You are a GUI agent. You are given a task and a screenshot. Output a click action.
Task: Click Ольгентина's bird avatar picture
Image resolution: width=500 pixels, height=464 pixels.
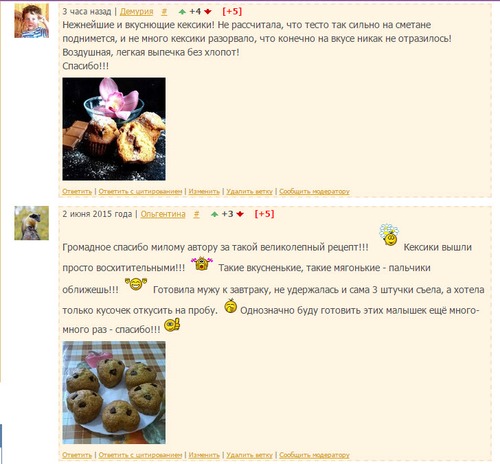pos(32,223)
